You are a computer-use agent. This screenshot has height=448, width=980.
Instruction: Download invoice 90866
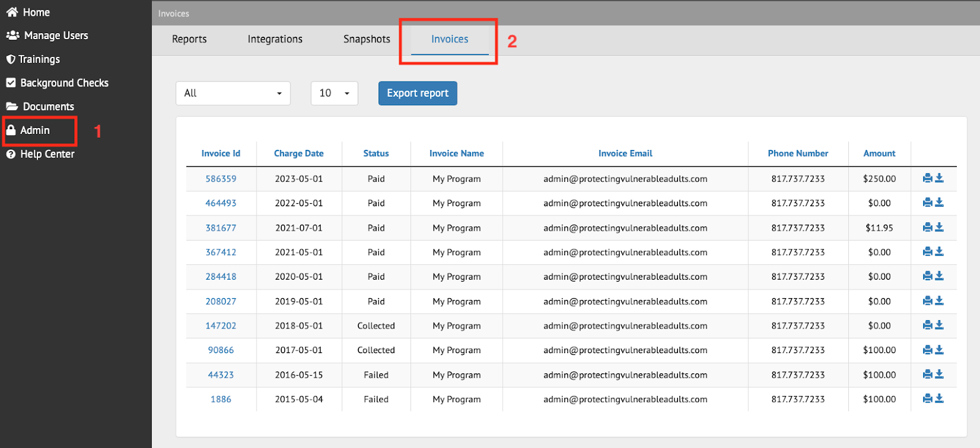coord(940,349)
